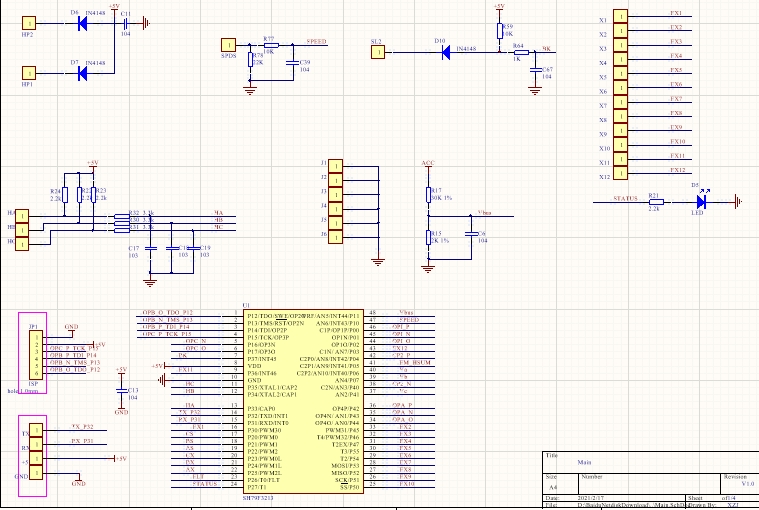
Task: Select the R77 10K resistor symbol
Action: [271, 45]
